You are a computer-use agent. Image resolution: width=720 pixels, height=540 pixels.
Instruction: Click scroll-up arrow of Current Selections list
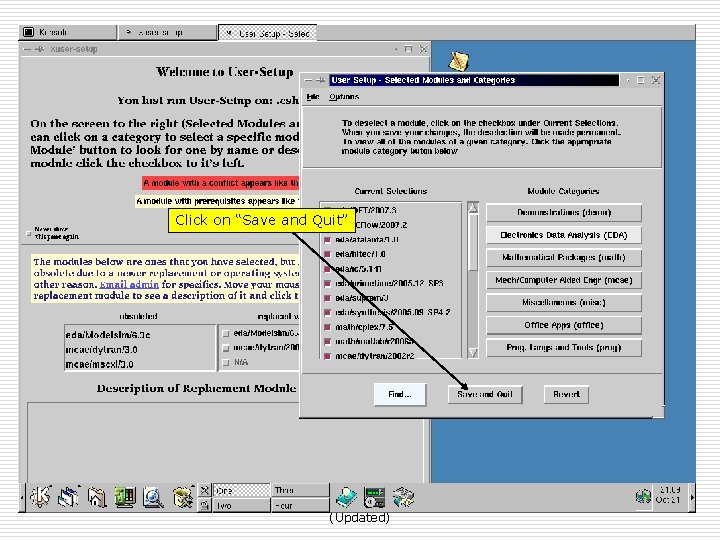(x=473, y=208)
